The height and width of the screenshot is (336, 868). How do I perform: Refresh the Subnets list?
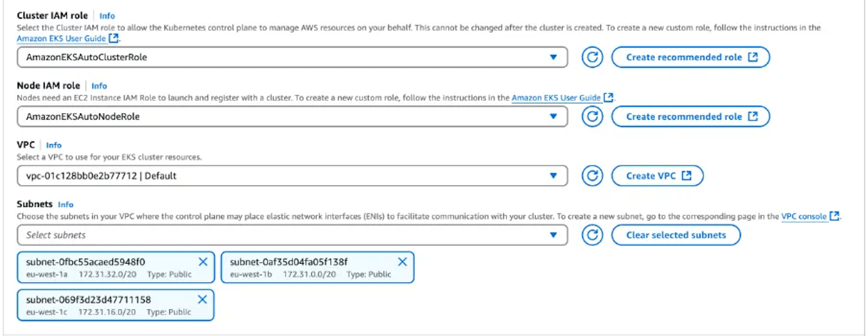pyautogui.click(x=592, y=235)
